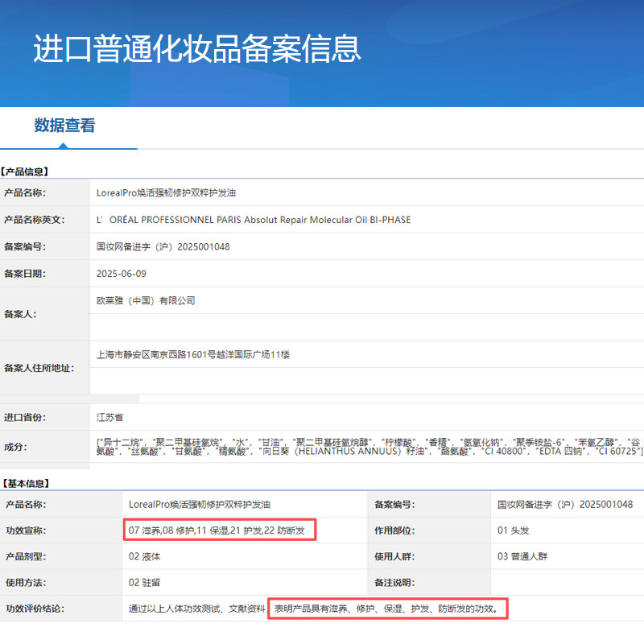
Task: Click the 功效评价结论 conclusion text
Action: pos(313,609)
